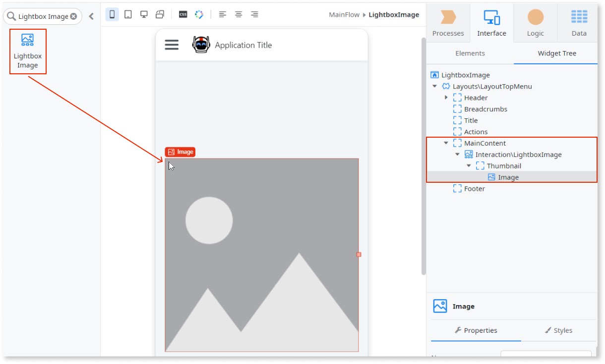Collapse the Thumbnail node chevron
This screenshot has width=605, height=364.
click(x=469, y=165)
